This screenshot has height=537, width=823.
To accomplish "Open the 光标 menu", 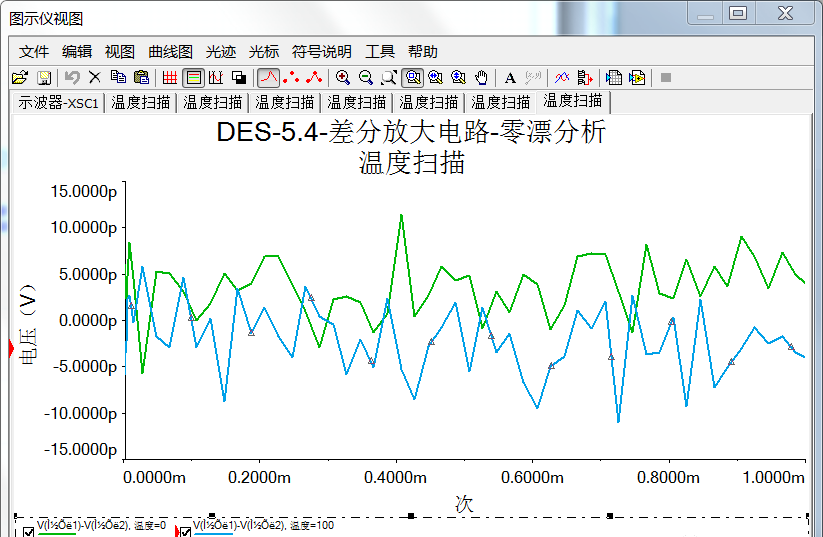I will coord(263,51).
